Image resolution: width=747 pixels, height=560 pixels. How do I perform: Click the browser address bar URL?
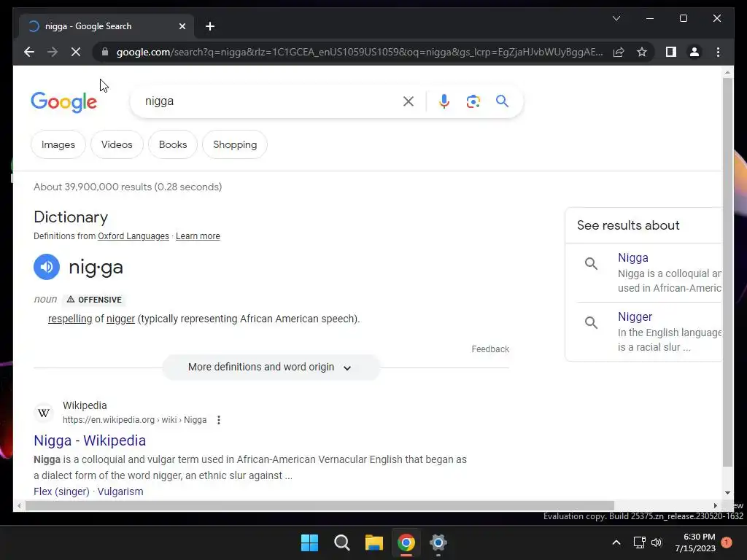[x=360, y=52]
